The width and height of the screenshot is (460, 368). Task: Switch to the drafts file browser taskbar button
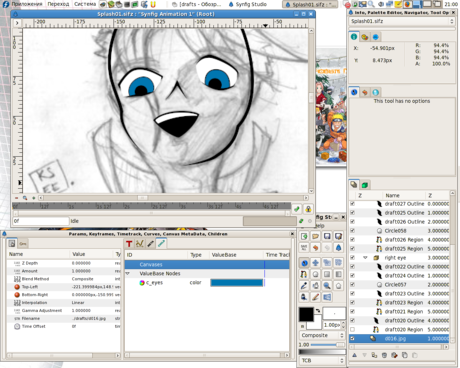(x=196, y=4)
